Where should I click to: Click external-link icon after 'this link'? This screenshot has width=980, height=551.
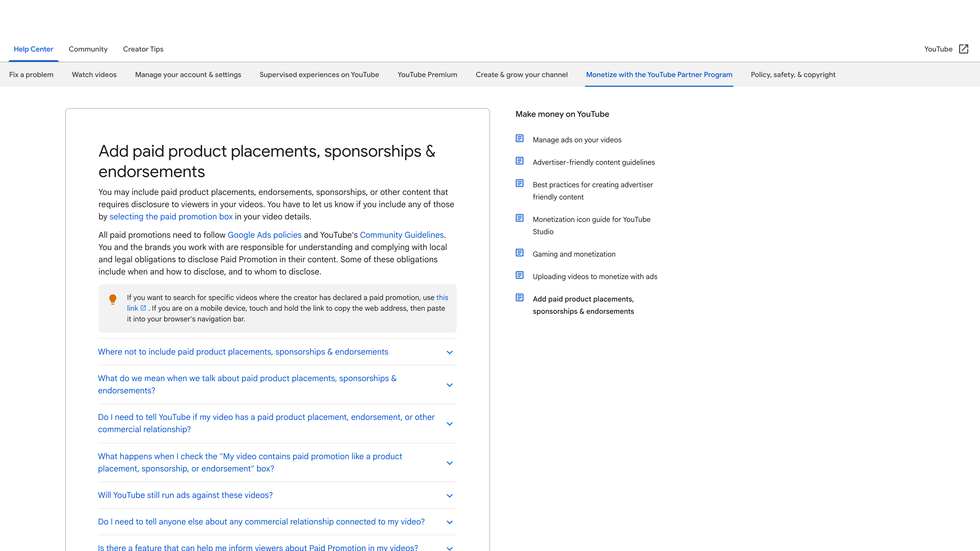pyautogui.click(x=143, y=308)
